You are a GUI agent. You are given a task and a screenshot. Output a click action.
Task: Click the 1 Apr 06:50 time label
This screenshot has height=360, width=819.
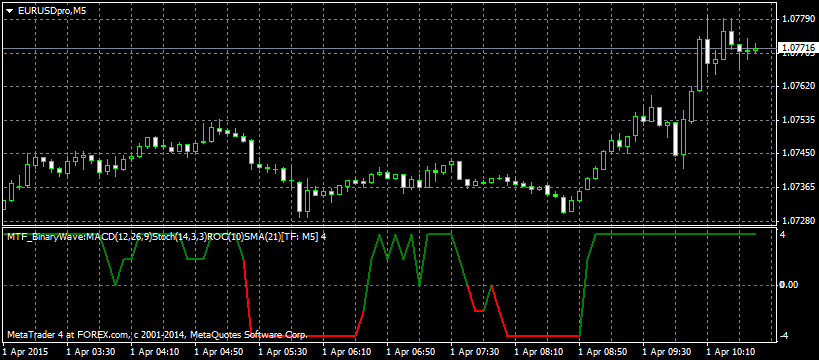click(x=410, y=352)
